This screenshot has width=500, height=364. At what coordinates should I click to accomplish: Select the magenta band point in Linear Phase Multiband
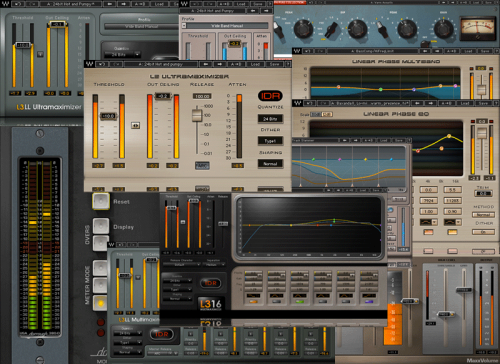coord(455,86)
